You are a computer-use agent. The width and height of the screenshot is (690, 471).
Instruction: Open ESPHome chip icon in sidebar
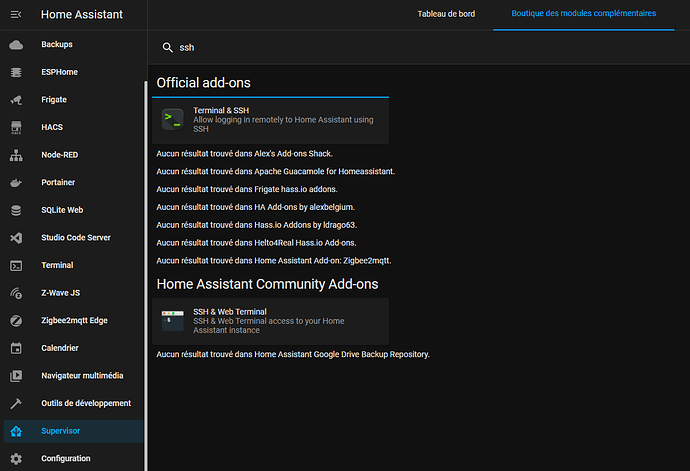pyautogui.click(x=16, y=72)
